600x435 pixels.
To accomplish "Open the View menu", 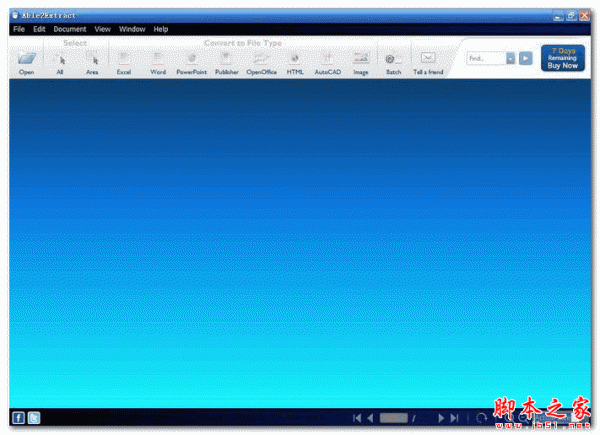I will click(103, 29).
